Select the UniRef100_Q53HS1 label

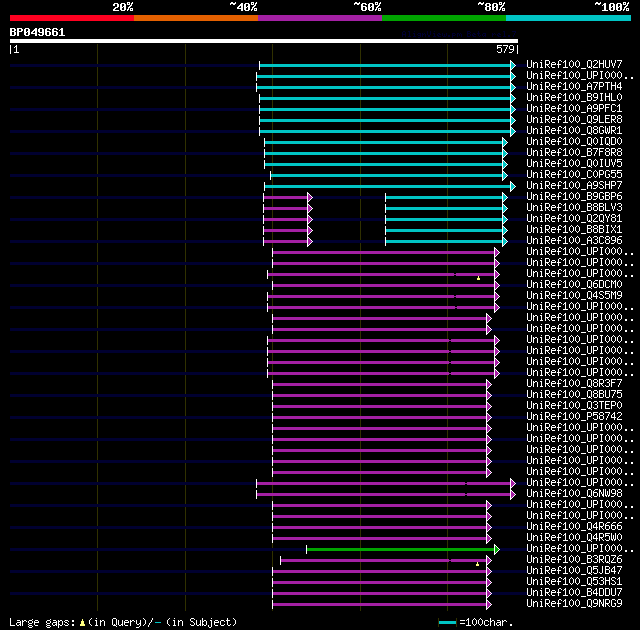click(x=574, y=582)
